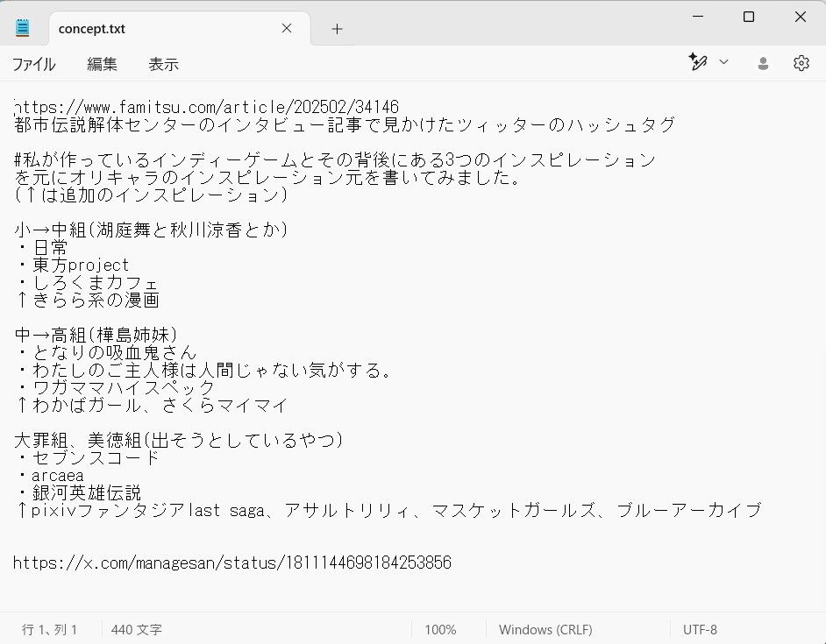Click the heading 小→中組(湖庭舞と秋川涼香とか)
Image resolution: width=826 pixels, height=644 pixels.
pos(151,230)
